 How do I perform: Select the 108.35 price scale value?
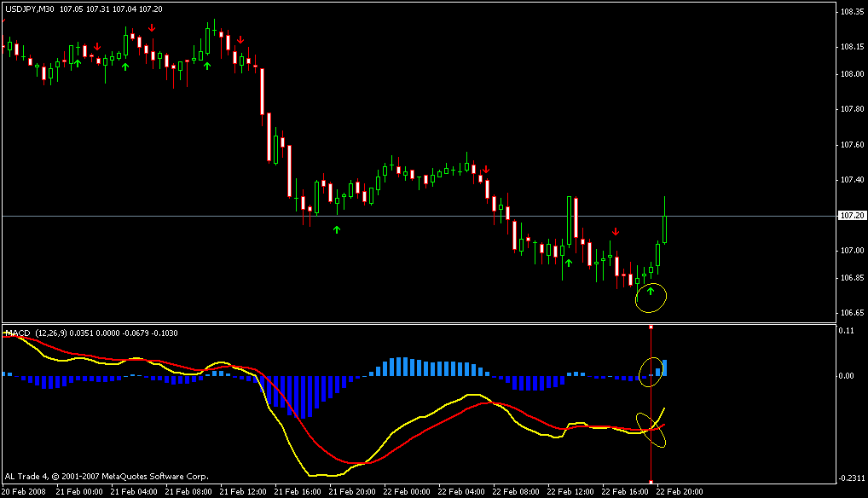pos(852,12)
